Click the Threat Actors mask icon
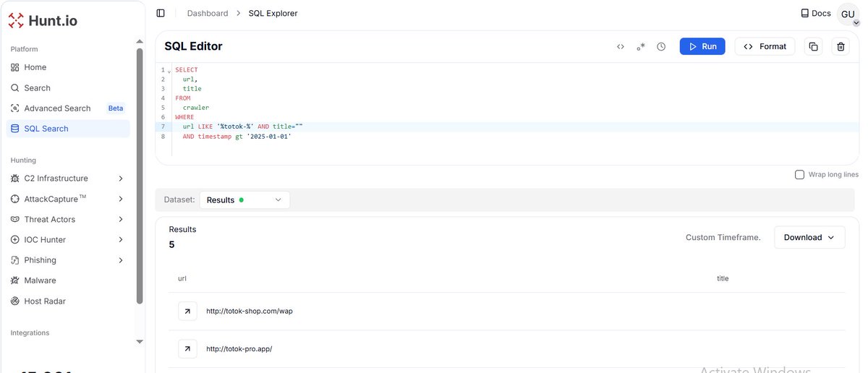Screen dimensions: 868x373 pyautogui.click(x=15, y=219)
